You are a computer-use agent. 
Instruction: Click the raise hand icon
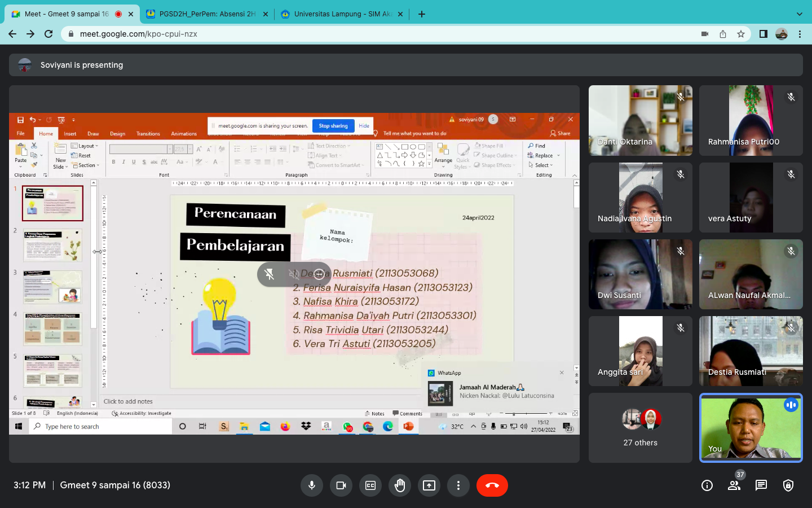(400, 485)
